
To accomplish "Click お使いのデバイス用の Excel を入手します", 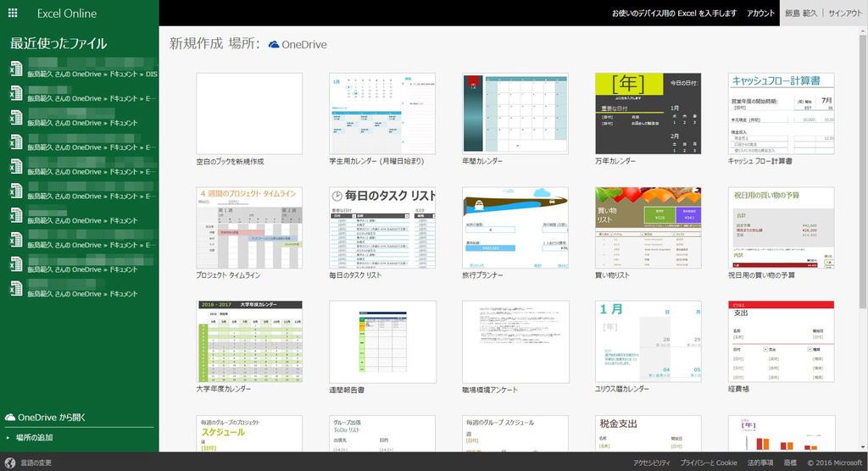I will (674, 13).
